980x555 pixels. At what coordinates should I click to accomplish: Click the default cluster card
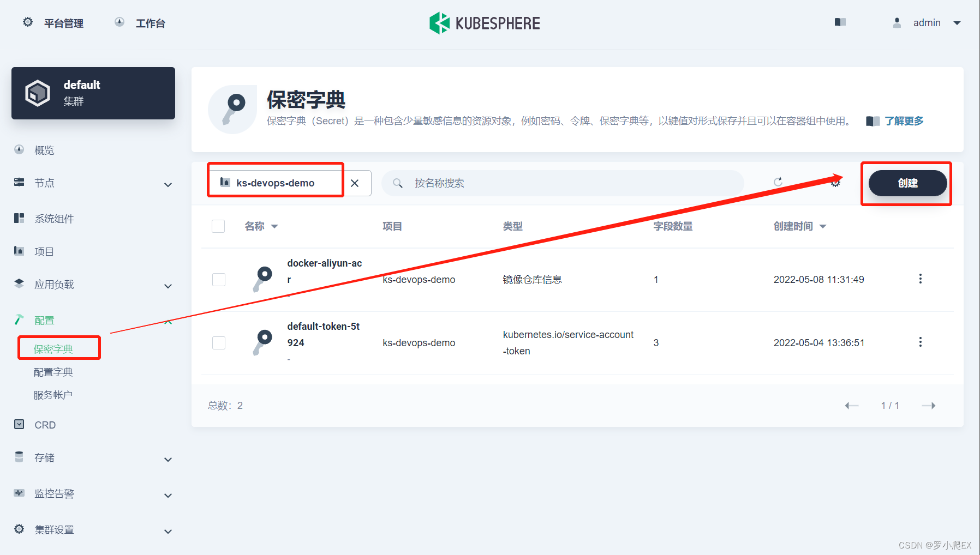click(x=93, y=93)
